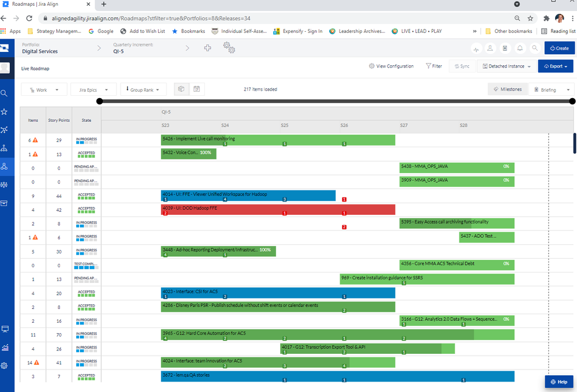Screen dimensions: 577x392
Task: Open epic 3672 iem.qa QA stories
Action: pyautogui.click(x=337, y=376)
